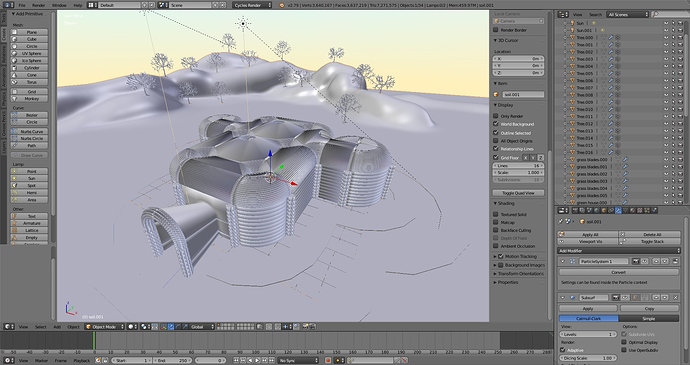Image resolution: width=690 pixels, height=365 pixels.
Task: Open the Help menu
Action: (77, 5)
